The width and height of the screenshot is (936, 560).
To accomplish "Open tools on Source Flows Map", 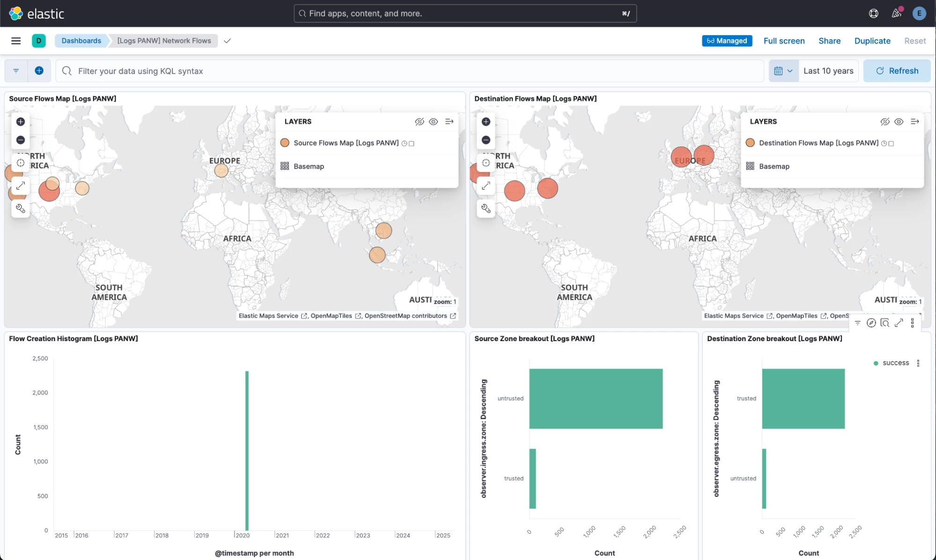I will tap(21, 209).
